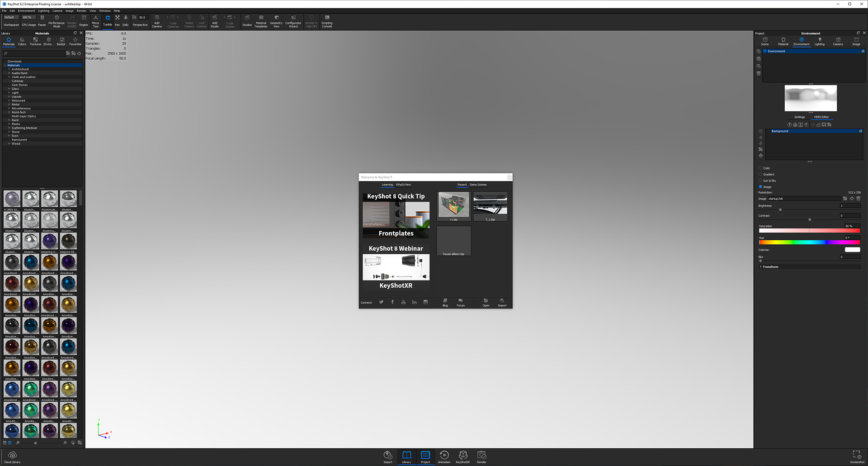Image resolution: width=868 pixels, height=466 pixels.
Task: Open Demo Scenes tab in Welcome dialog
Action: pyautogui.click(x=478, y=185)
